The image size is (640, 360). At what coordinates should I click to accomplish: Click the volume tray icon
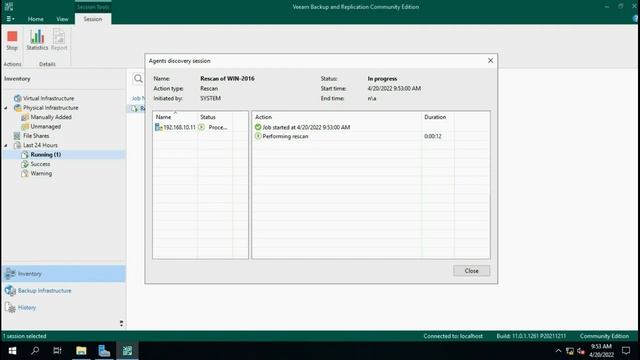(x=581, y=351)
